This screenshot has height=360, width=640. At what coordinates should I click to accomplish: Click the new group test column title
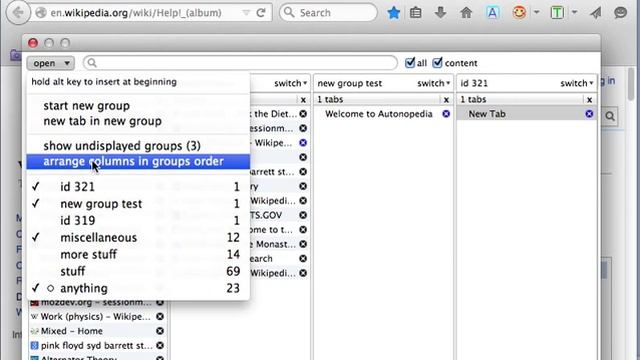(350, 83)
